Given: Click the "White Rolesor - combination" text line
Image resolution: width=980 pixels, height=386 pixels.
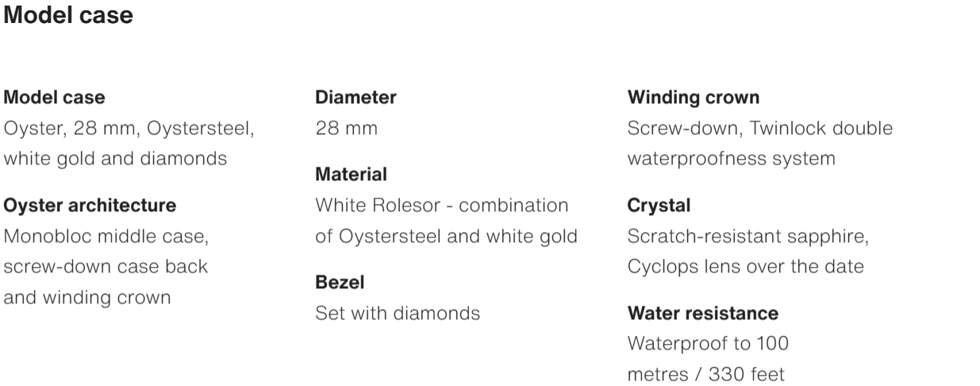Looking at the screenshot, I should click(441, 206).
